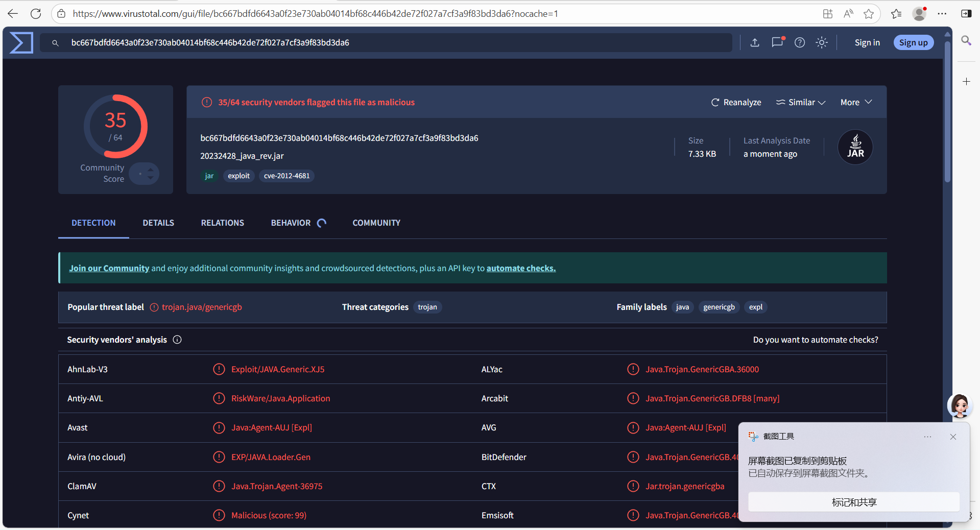Image resolution: width=980 pixels, height=530 pixels.
Task: Click the ALYac detection warning icon
Action: (633, 369)
